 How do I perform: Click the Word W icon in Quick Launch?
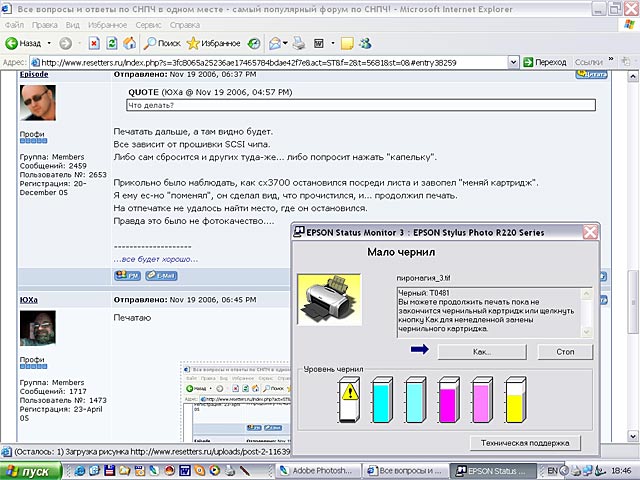[185, 471]
